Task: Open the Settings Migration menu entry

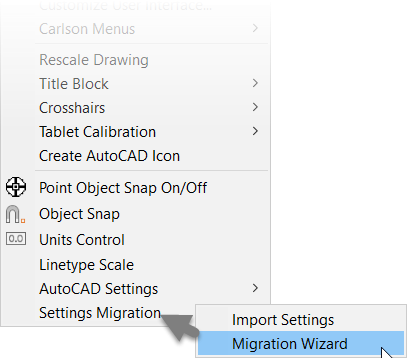Action: pyautogui.click(x=100, y=313)
